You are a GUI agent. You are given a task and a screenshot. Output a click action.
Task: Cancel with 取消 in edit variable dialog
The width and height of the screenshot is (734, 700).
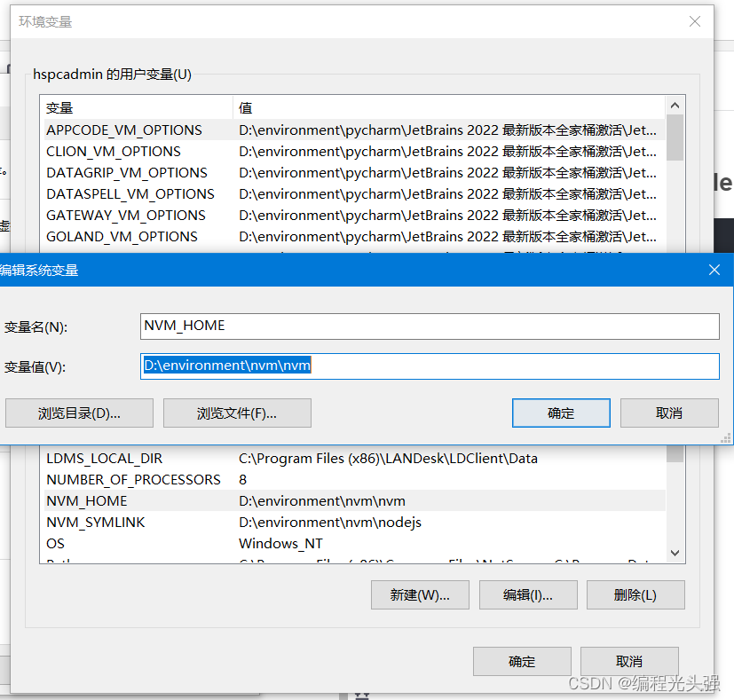tap(669, 413)
